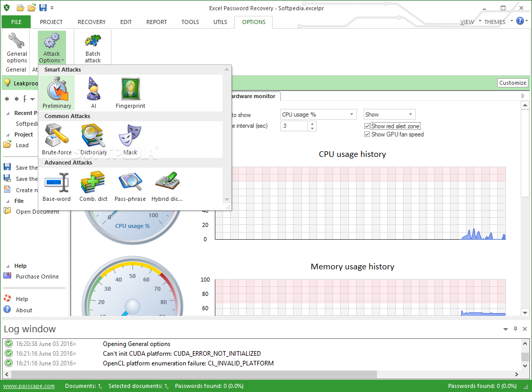The width and height of the screenshot is (532, 392).
Task: Toggle Show GPU fan speed checkbox
Action: 367,134
